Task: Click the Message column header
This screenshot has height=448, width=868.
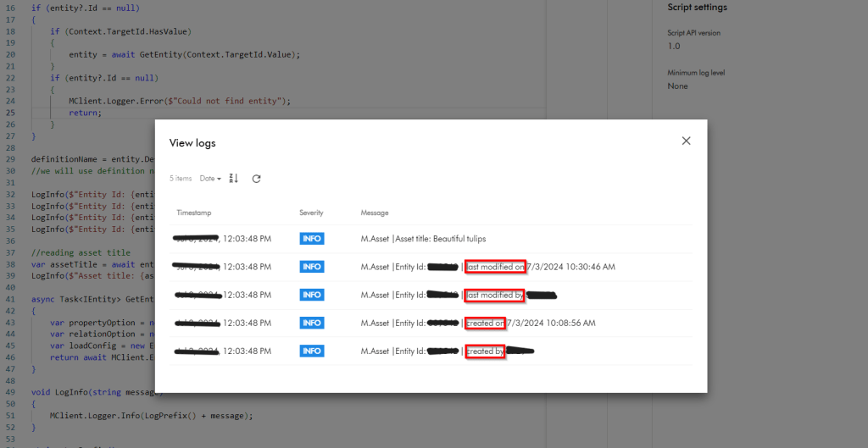Action: 375,213
